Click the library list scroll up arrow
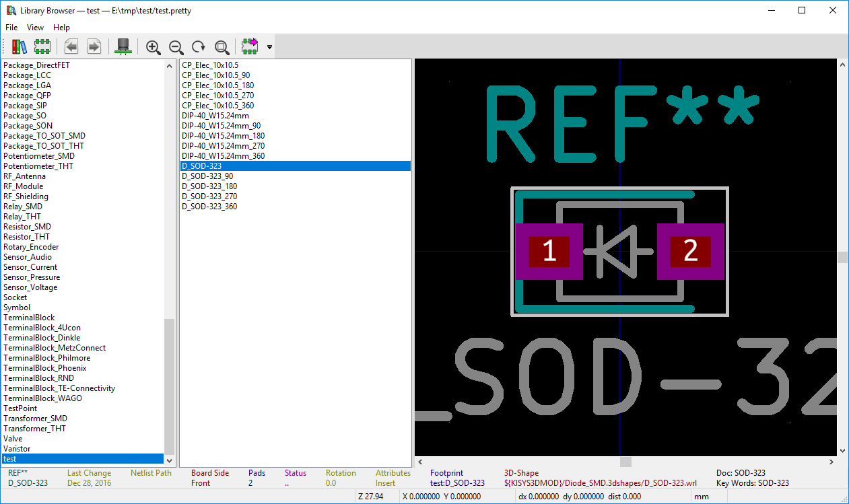The height and width of the screenshot is (504, 849). 169,66
